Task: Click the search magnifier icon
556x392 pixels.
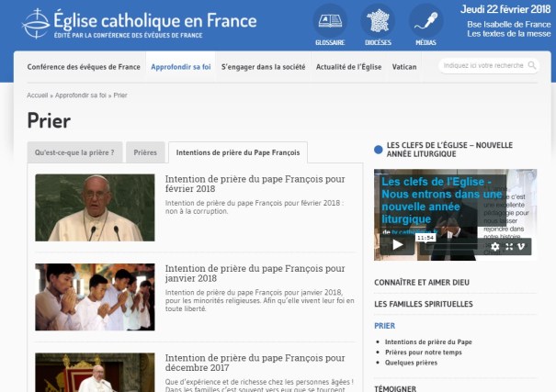Action: pos(531,65)
